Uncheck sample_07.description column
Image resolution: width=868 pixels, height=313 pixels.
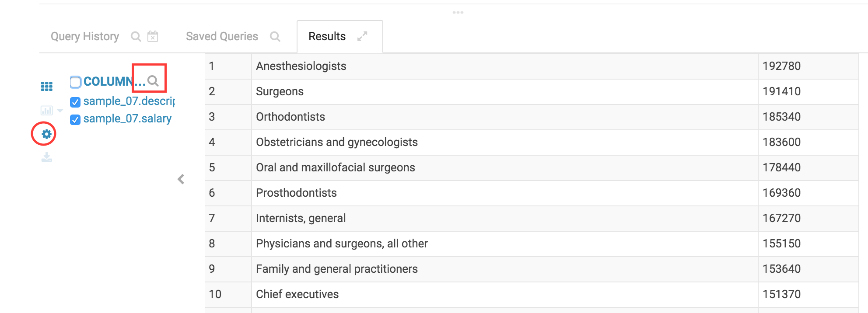click(x=75, y=102)
